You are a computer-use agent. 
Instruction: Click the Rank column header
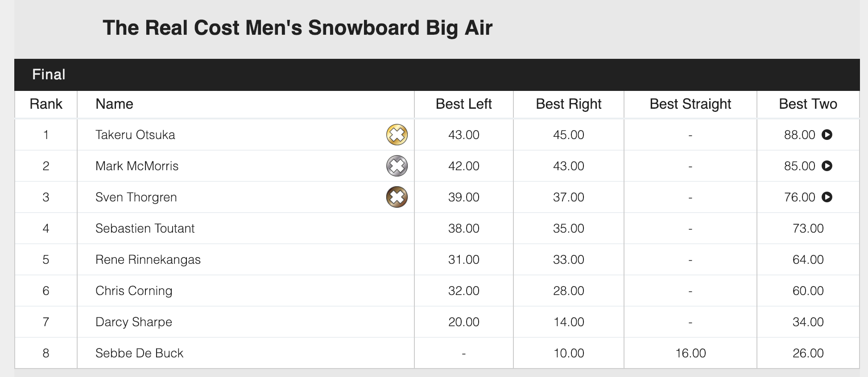tap(46, 104)
